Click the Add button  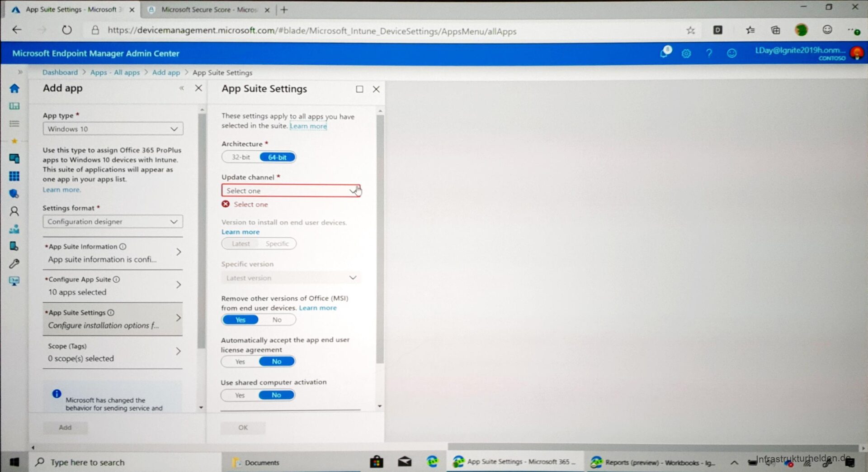pos(65,428)
